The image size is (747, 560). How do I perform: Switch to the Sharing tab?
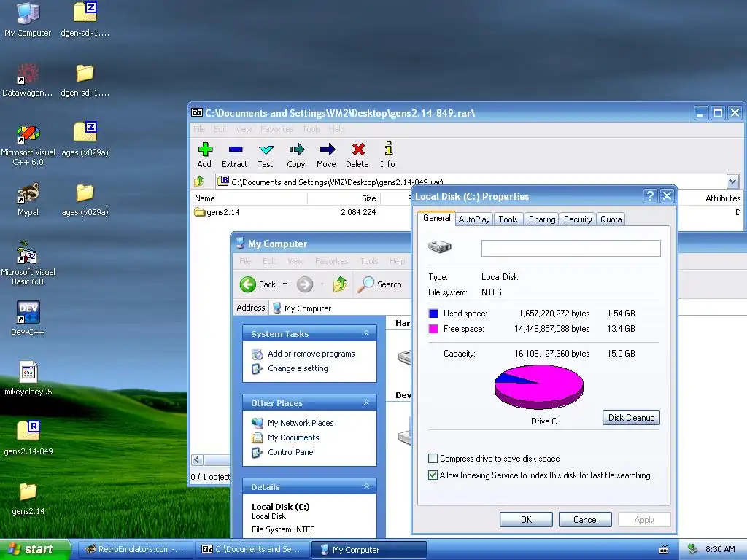[x=542, y=219]
